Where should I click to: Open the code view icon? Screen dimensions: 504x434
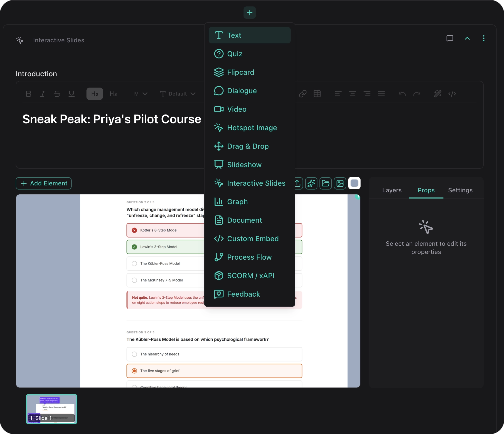click(452, 94)
